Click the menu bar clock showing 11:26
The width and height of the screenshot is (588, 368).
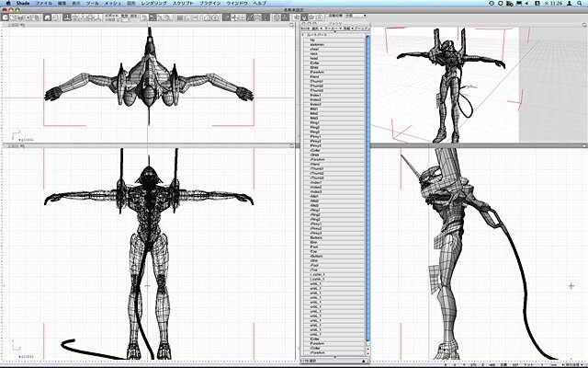[x=555, y=3]
